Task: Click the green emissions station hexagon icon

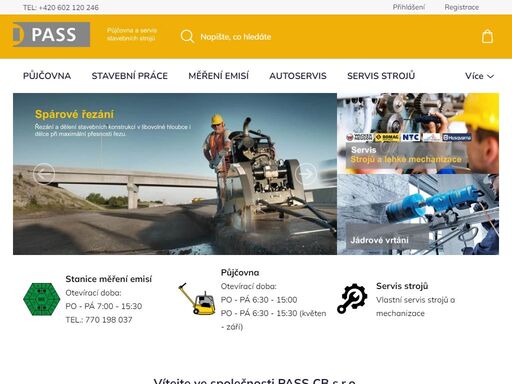Action: point(42,299)
